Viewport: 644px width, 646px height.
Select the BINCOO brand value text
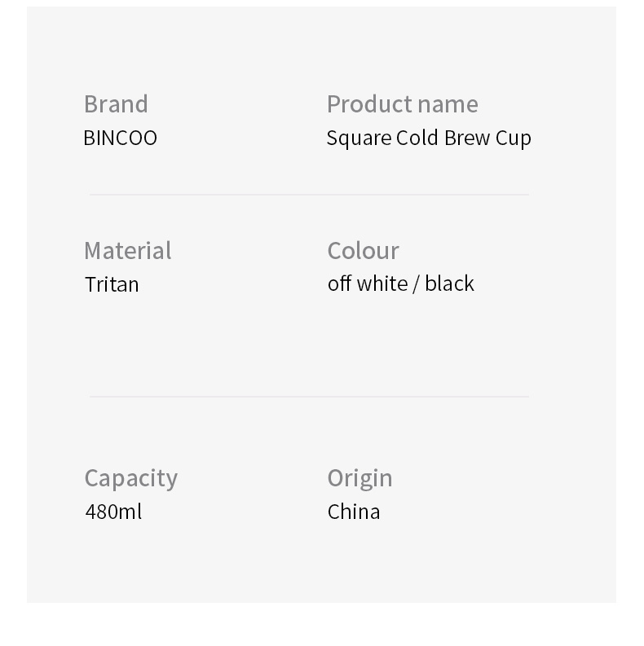pyautogui.click(x=120, y=138)
